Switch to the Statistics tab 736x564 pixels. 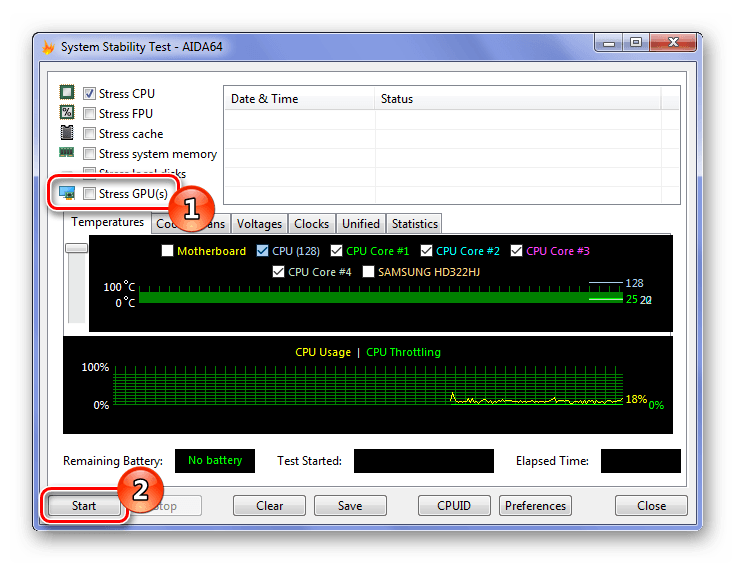pos(414,224)
